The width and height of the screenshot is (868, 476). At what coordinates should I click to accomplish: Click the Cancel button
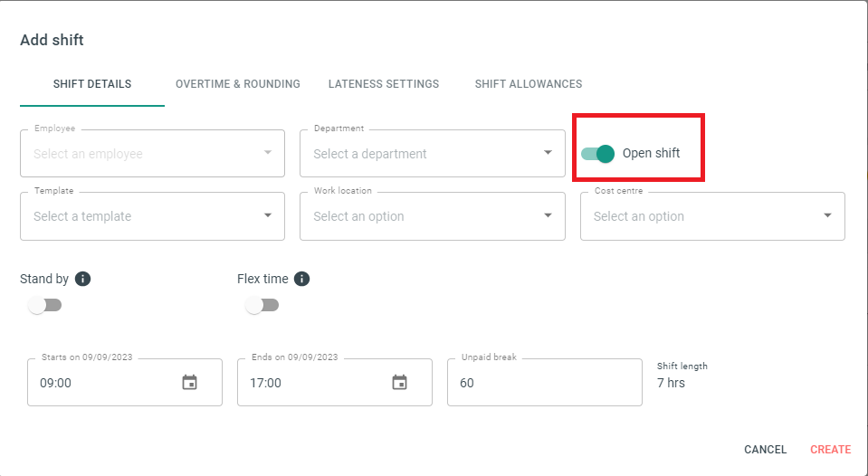click(x=765, y=450)
